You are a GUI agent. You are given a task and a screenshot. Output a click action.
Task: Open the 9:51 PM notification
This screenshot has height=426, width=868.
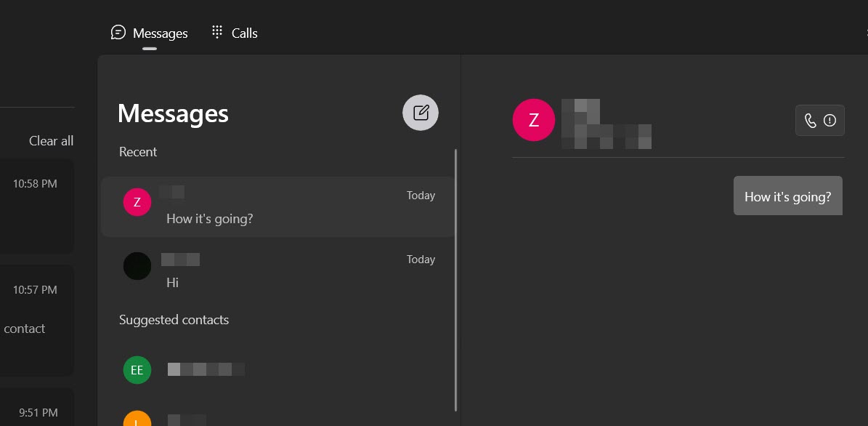click(x=36, y=411)
